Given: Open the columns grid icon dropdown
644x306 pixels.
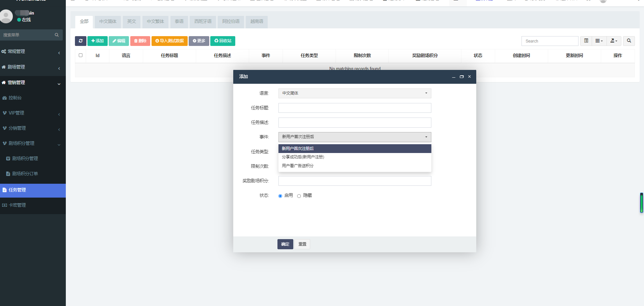Looking at the screenshot, I should point(599,41).
